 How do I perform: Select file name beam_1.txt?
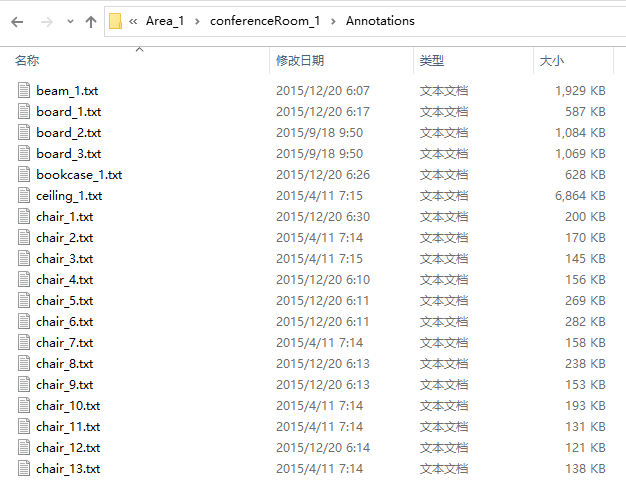pos(67,91)
